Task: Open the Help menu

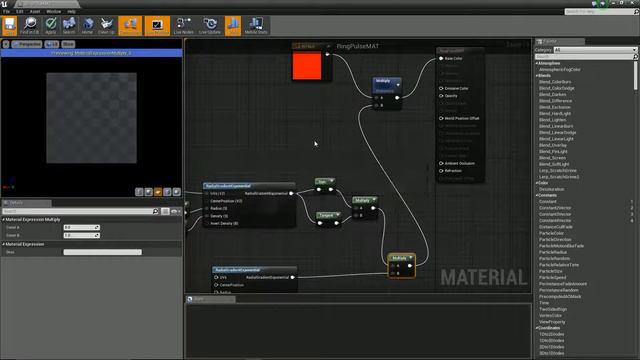Action: 71,11
